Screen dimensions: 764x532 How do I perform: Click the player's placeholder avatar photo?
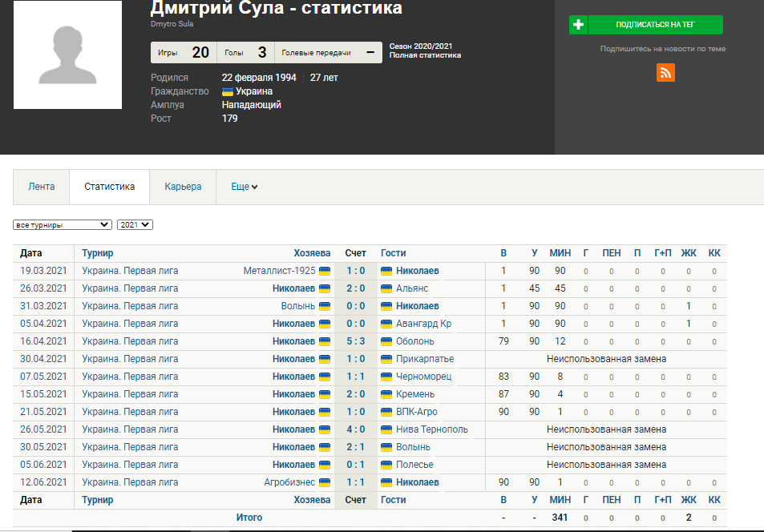tap(67, 55)
